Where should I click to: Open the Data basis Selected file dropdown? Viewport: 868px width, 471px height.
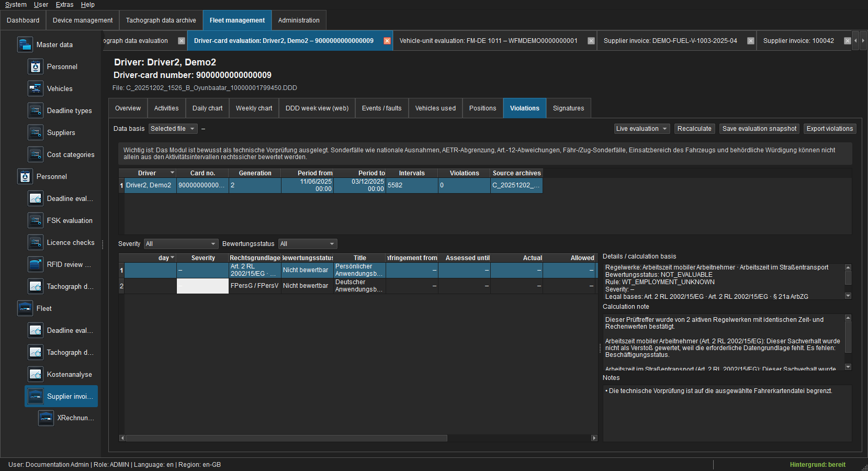173,129
